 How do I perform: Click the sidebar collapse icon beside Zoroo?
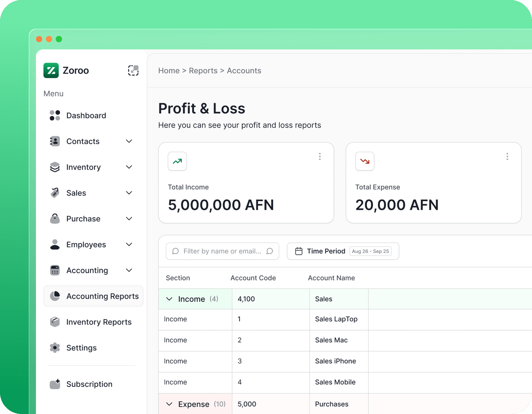(133, 71)
